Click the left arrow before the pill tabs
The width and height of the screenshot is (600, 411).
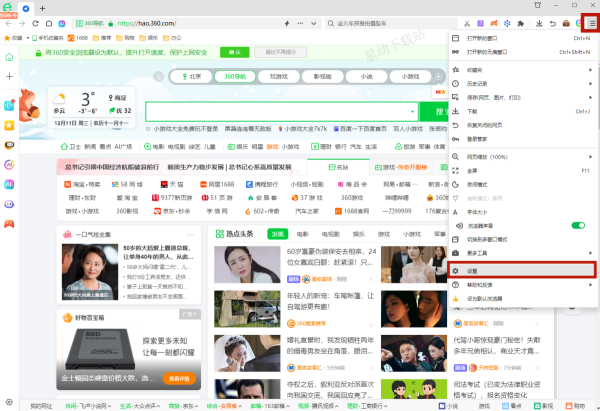tap(158, 77)
